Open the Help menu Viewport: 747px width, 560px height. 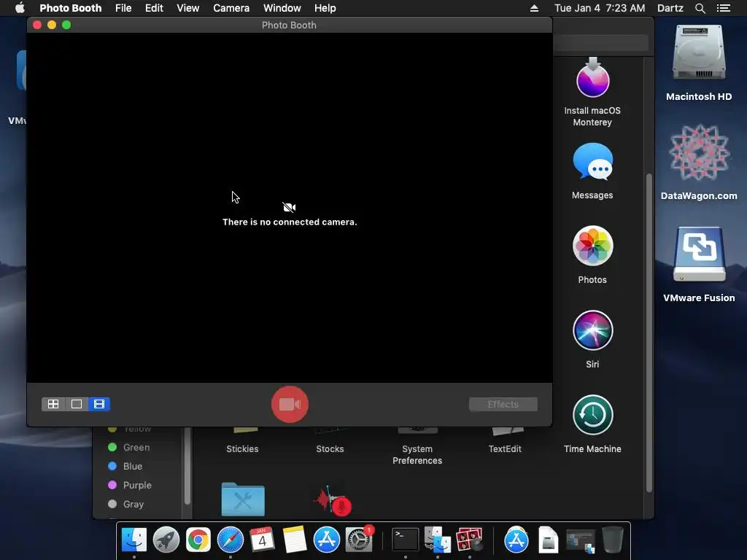coord(325,8)
